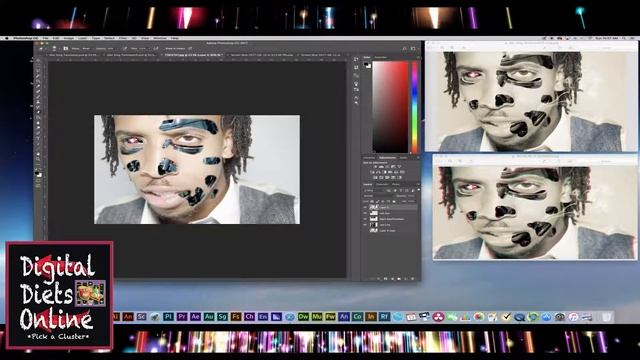Open the Color panel flyout menu
This screenshot has height=360, width=640.
(418, 58)
